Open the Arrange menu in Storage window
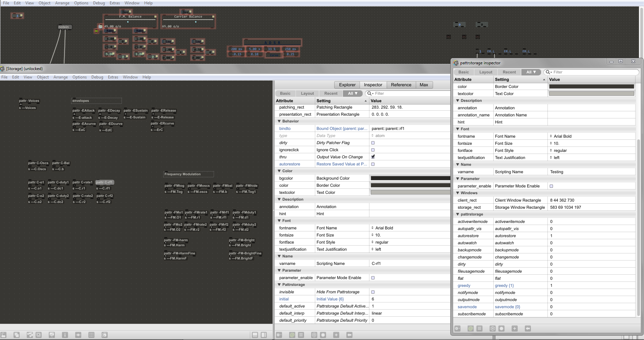The image size is (644, 340). tap(61, 77)
